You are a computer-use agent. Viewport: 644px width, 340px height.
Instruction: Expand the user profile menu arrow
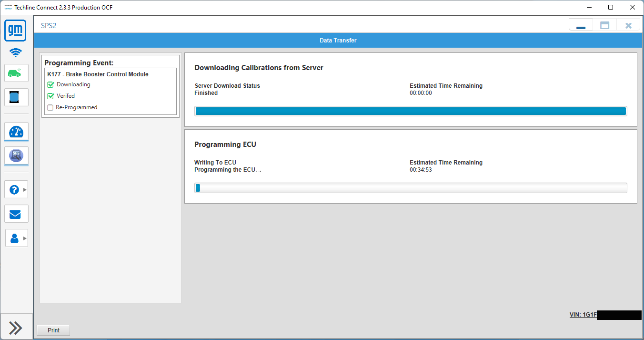coord(25,238)
